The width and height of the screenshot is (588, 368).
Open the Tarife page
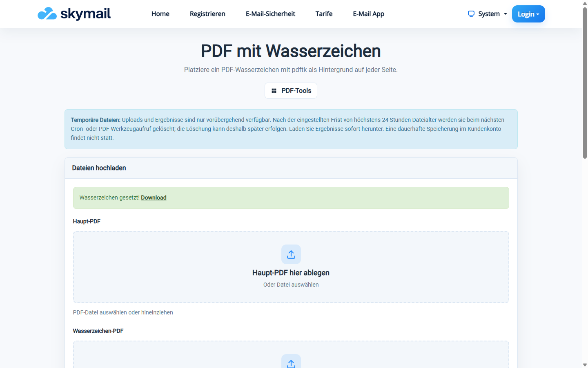pyautogui.click(x=324, y=14)
